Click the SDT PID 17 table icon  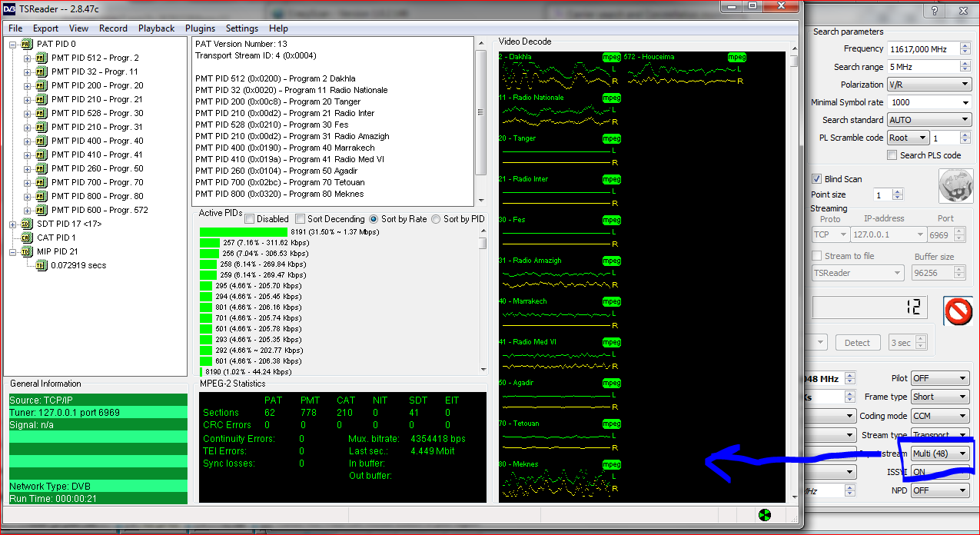click(x=27, y=224)
